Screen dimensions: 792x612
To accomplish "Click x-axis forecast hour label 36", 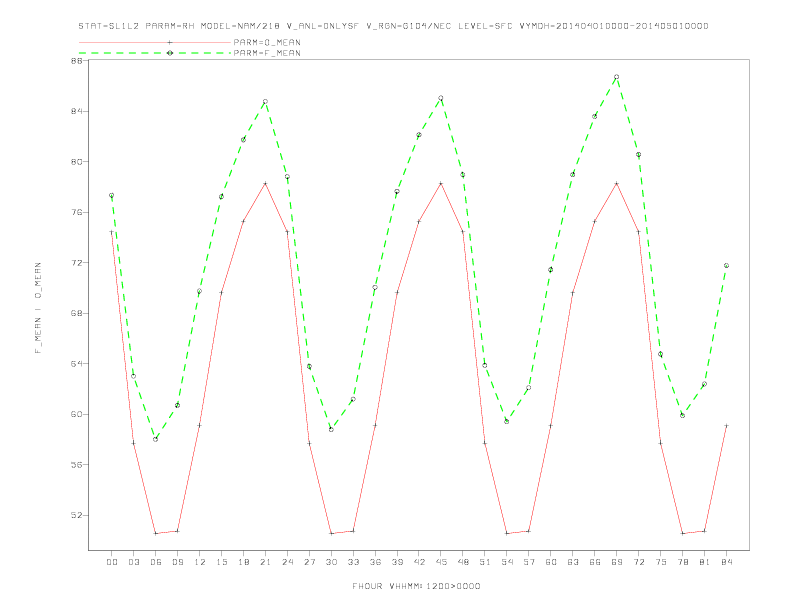I will [x=375, y=562].
